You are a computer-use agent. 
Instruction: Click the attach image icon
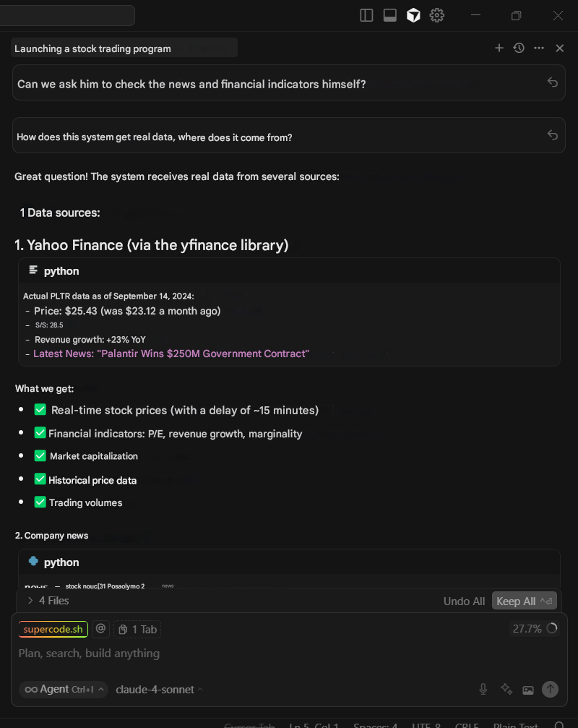[x=528, y=690]
